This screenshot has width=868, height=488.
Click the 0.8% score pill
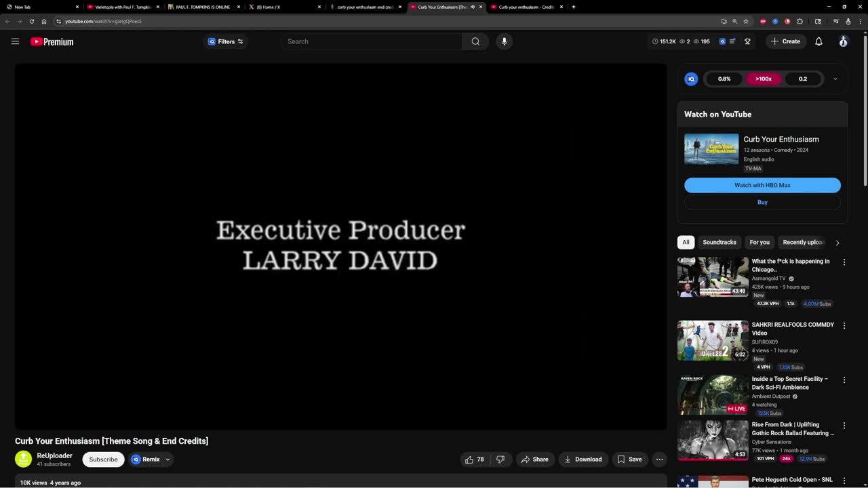click(724, 79)
